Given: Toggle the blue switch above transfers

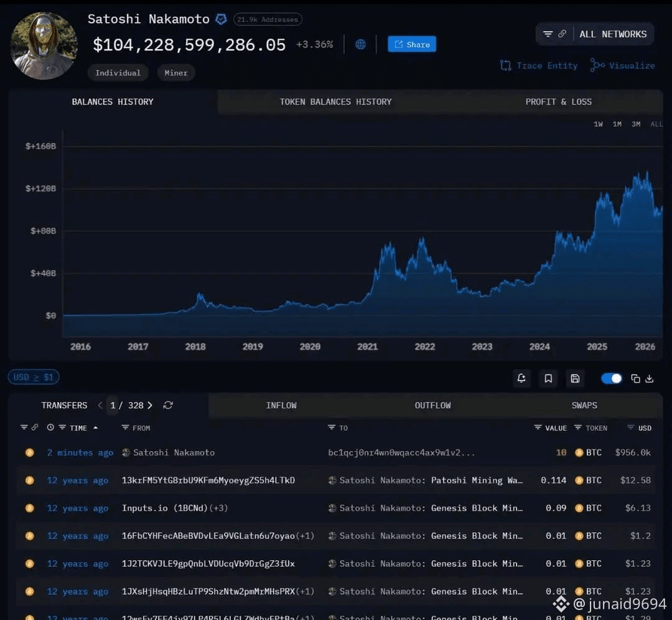Looking at the screenshot, I should pos(611,378).
